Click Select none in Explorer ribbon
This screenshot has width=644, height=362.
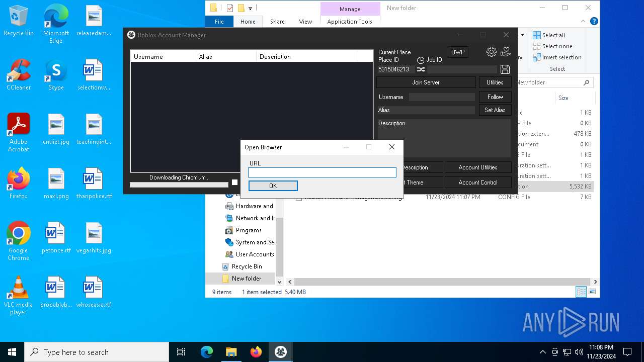pos(552,46)
